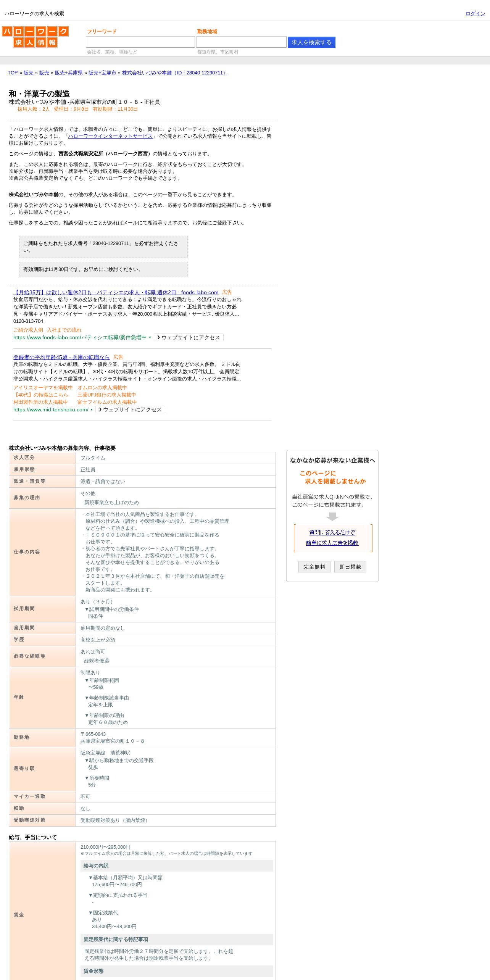Click 【40代】の転職はこちら link
This screenshot has width=490, height=980.
40,395
